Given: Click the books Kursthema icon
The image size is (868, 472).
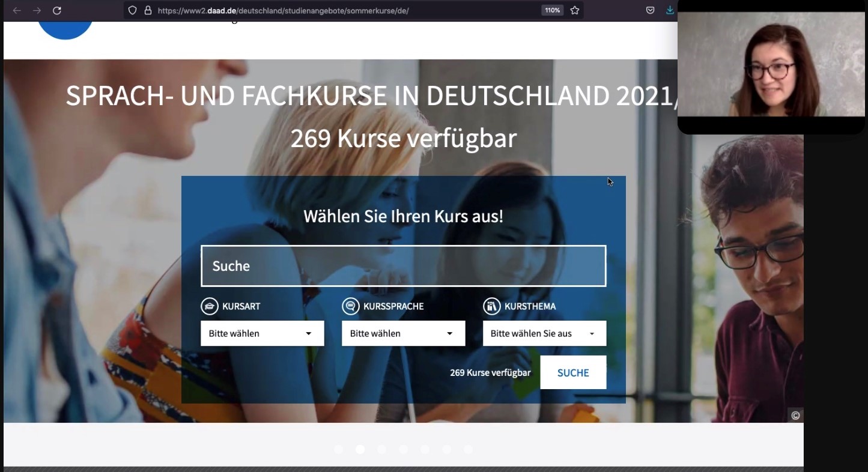Looking at the screenshot, I should (491, 306).
